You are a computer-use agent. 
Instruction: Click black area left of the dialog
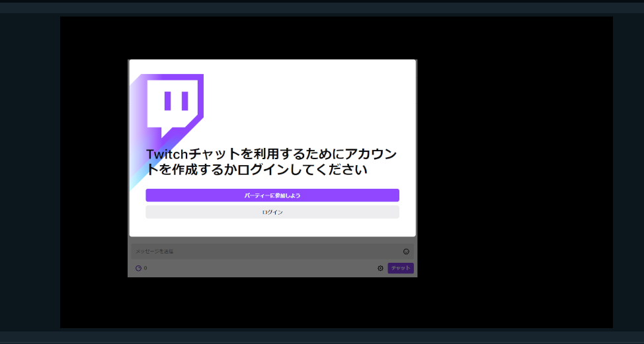(93, 165)
